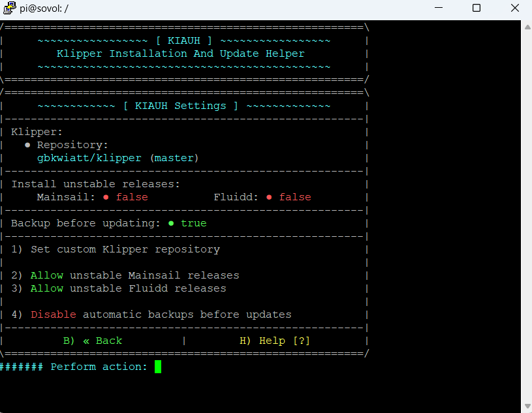Viewport: 532px width, 413px height.
Task: Click Mainsail 'false' status value
Action: click(x=132, y=197)
